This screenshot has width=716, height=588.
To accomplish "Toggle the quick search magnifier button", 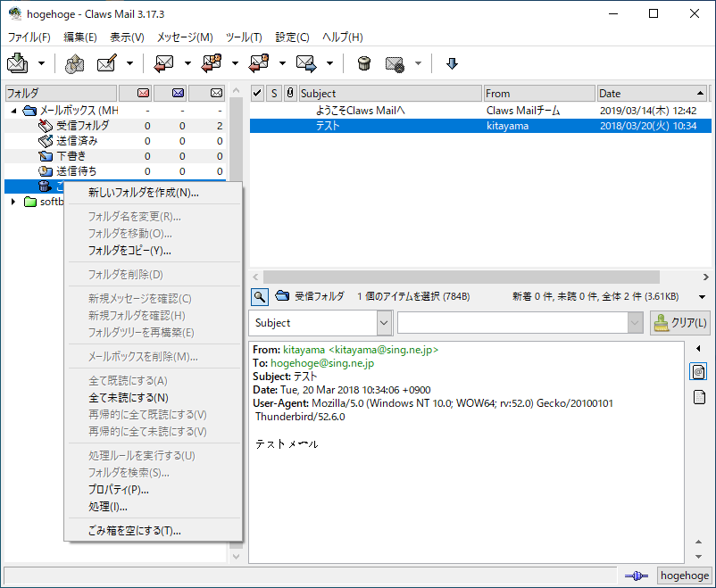I will 260,297.
